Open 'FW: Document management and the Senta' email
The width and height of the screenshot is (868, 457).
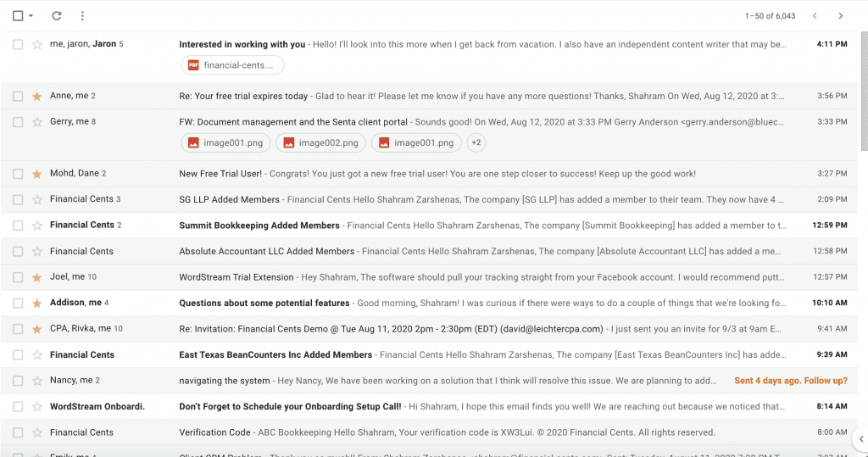click(292, 122)
